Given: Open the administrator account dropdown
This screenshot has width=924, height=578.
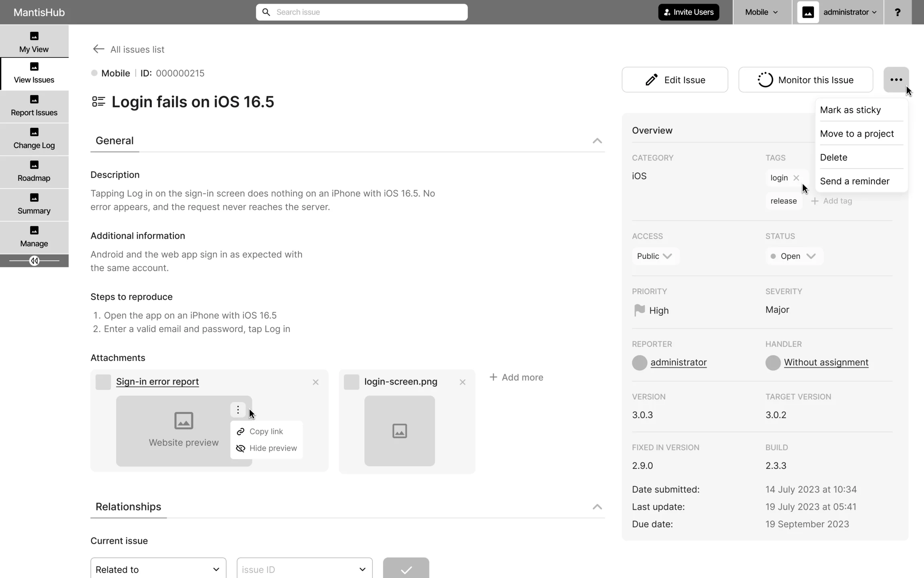Looking at the screenshot, I should tap(850, 12).
